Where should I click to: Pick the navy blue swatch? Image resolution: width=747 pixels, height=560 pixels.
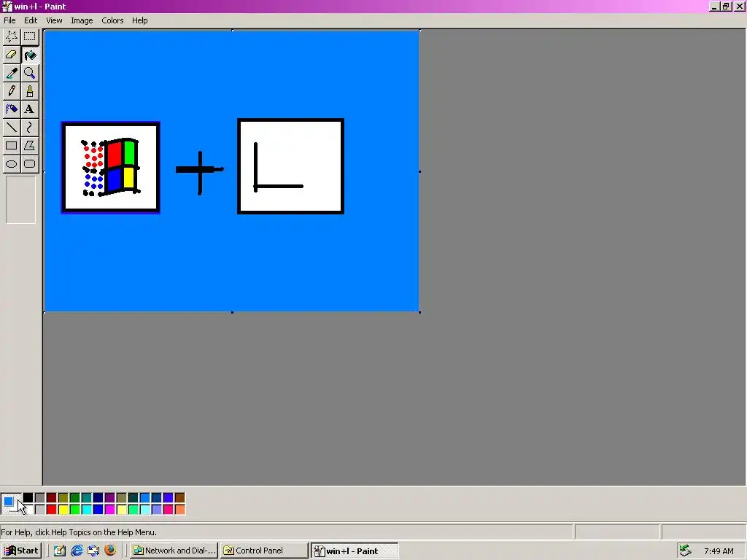pyautogui.click(x=98, y=498)
